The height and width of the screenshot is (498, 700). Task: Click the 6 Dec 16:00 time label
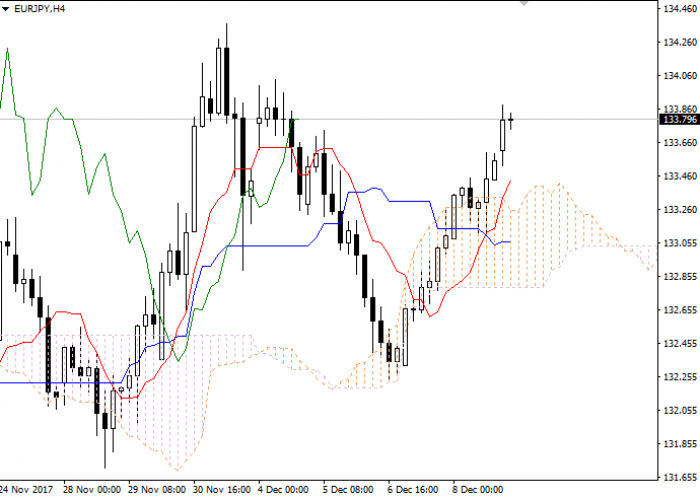coord(413,490)
